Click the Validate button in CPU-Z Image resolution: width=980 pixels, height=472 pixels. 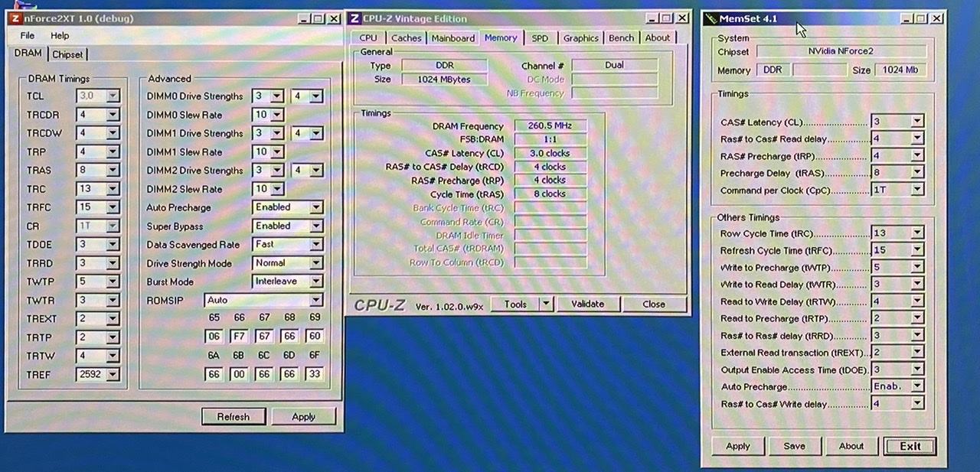click(x=587, y=304)
